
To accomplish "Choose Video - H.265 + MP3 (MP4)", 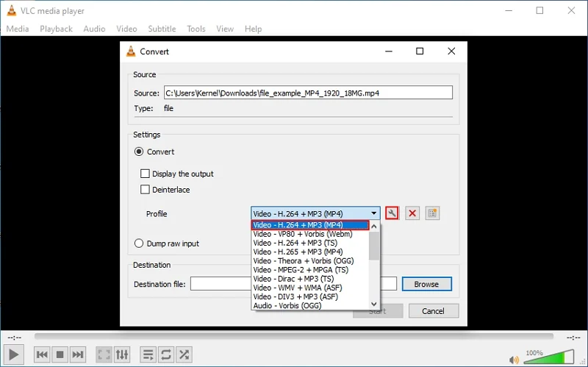I will coord(310,252).
